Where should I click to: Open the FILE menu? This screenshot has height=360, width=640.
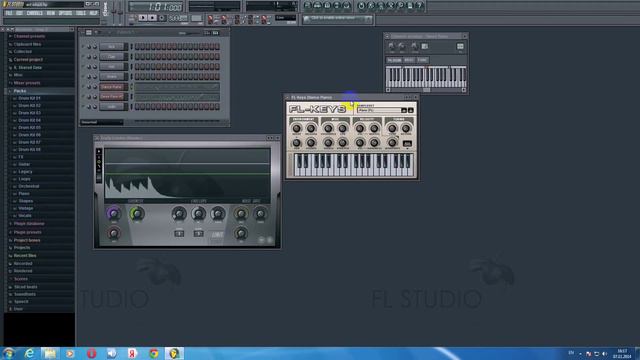click(x=9, y=13)
